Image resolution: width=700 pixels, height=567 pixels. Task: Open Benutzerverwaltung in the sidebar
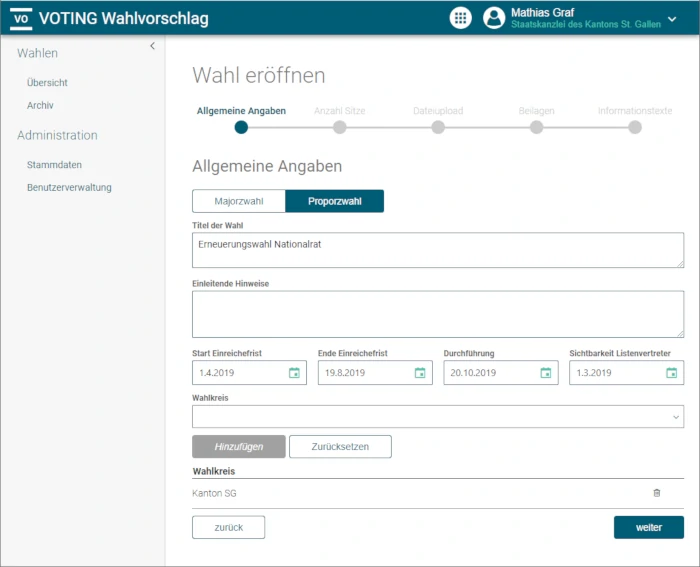(x=69, y=187)
